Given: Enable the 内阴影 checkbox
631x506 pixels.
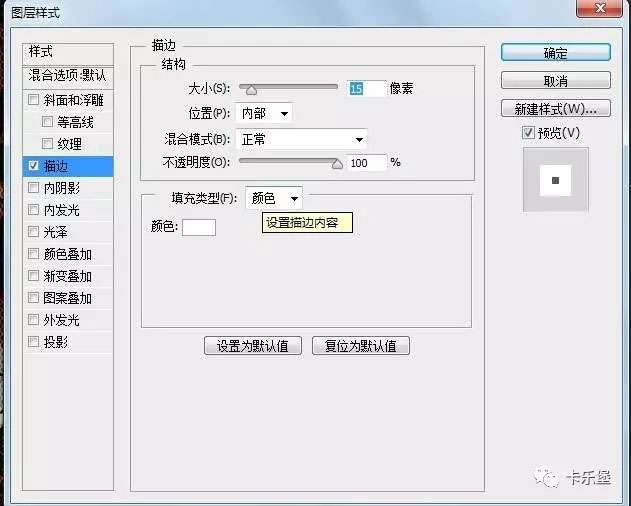Looking at the screenshot, I should (x=33, y=188).
